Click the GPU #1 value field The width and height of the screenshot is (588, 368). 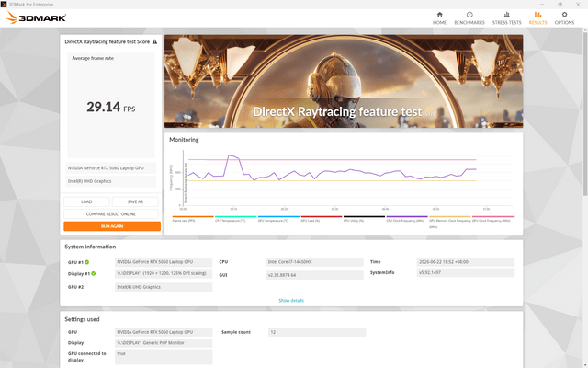(x=164, y=262)
